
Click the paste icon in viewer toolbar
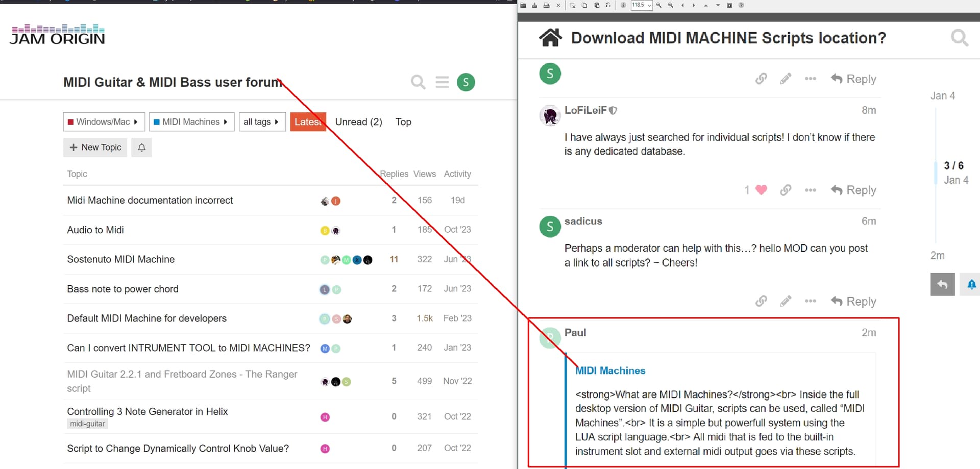point(596,5)
